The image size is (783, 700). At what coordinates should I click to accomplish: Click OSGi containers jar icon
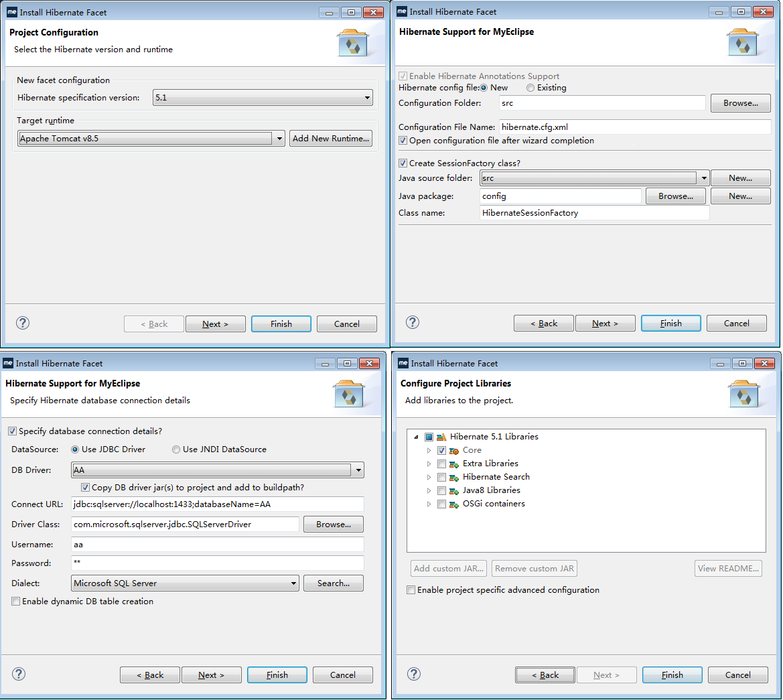point(454,504)
